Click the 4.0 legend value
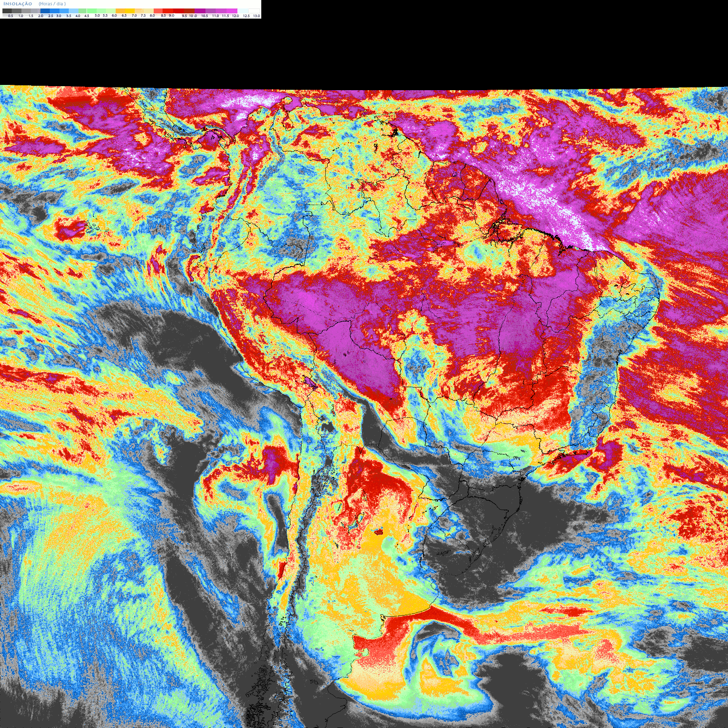The image size is (728, 728). point(78,16)
